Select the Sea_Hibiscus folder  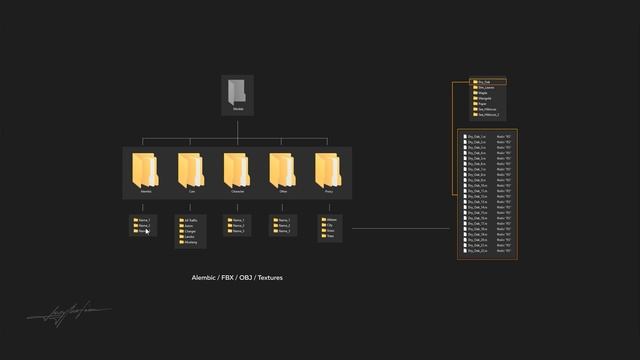point(484,109)
